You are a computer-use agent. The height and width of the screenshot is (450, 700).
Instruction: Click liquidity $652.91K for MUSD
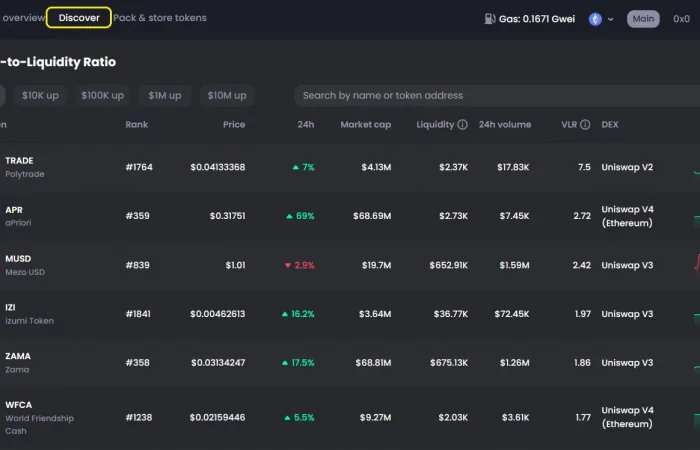(x=449, y=265)
